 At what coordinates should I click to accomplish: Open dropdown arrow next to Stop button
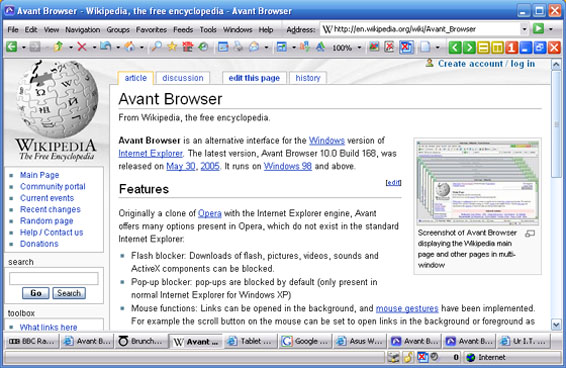(94, 47)
